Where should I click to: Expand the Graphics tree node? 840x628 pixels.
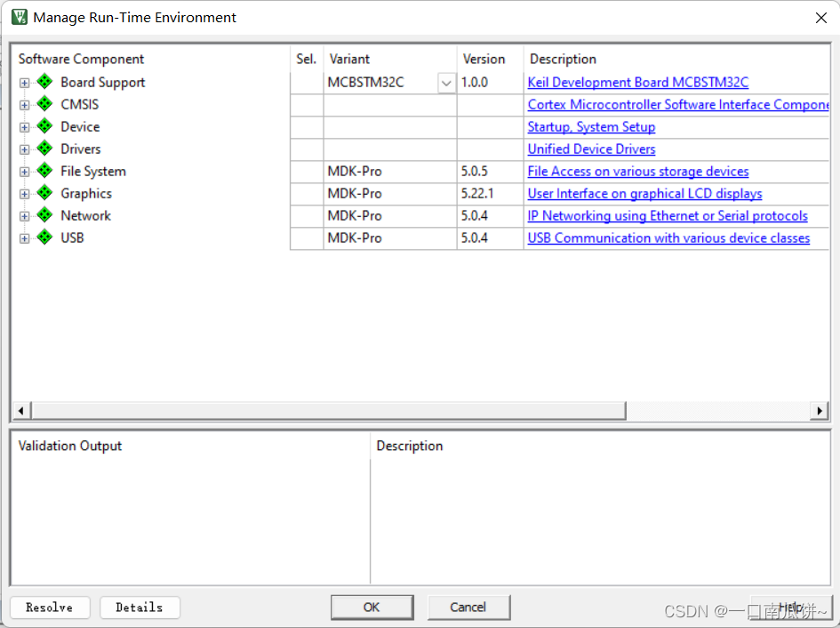[x=24, y=194]
